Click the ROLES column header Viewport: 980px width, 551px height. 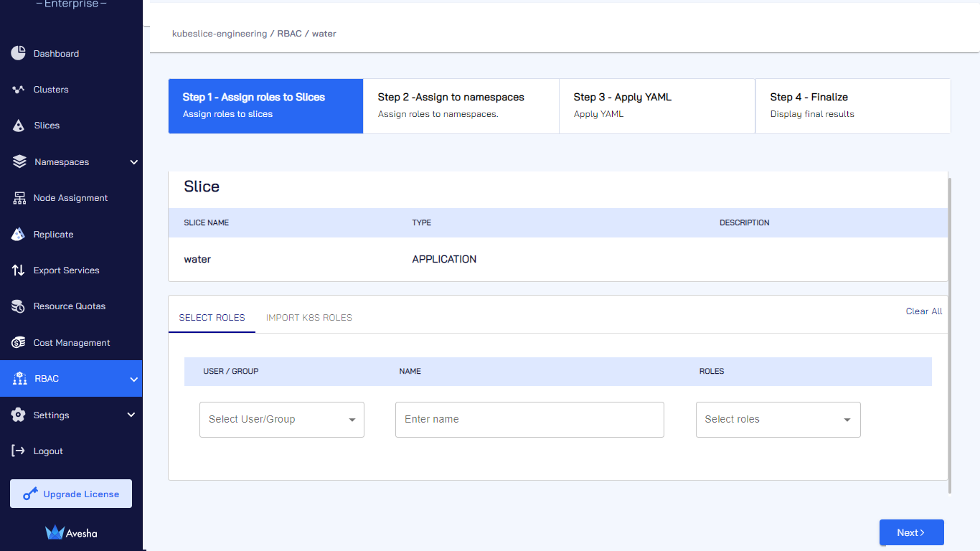click(x=712, y=371)
